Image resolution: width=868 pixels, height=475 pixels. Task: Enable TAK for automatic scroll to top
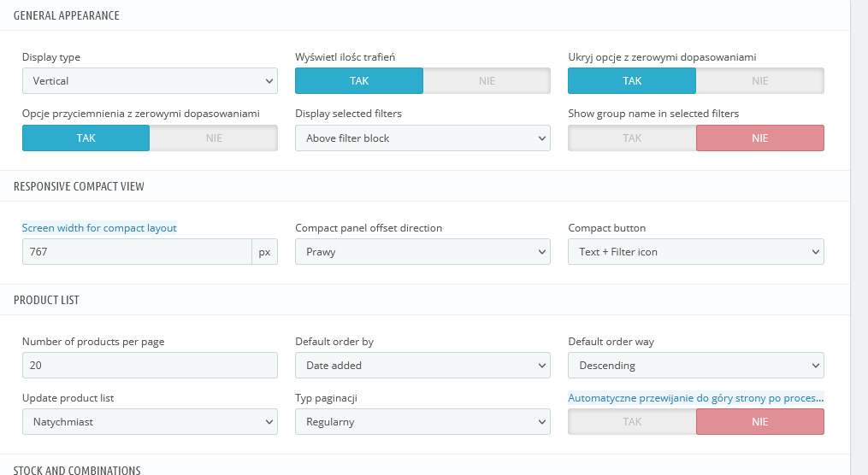click(x=632, y=422)
